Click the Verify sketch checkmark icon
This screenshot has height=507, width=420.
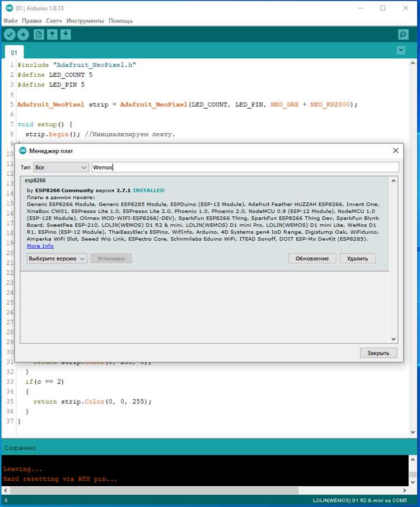(10, 34)
